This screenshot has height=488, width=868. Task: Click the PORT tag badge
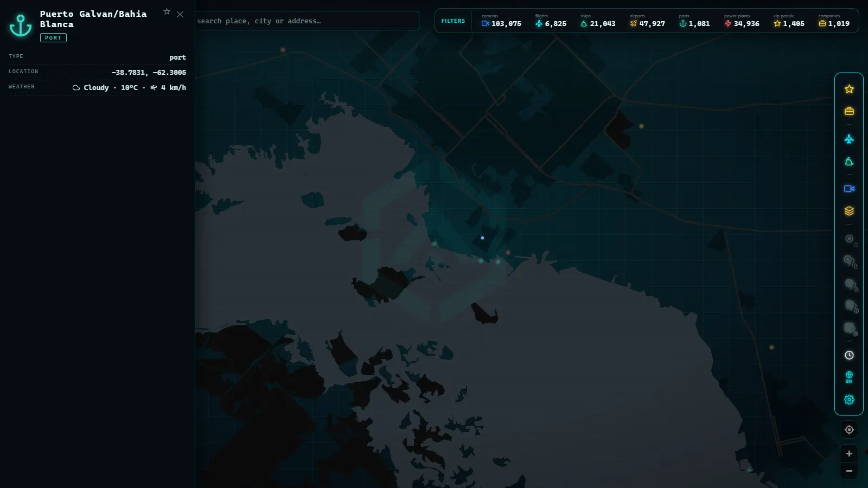(53, 37)
